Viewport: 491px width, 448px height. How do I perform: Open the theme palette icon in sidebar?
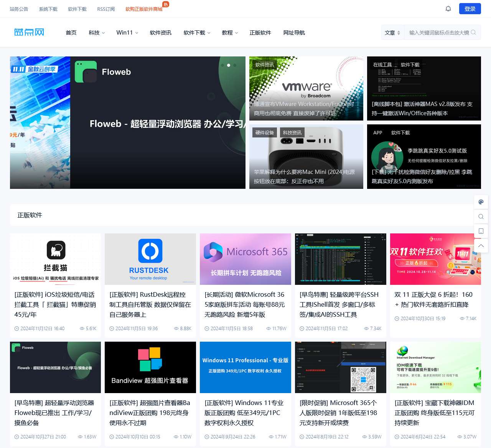coord(481,202)
